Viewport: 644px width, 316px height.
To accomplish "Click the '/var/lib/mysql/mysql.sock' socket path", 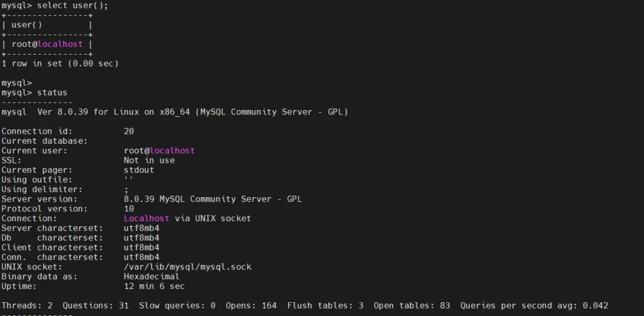I will [187, 267].
